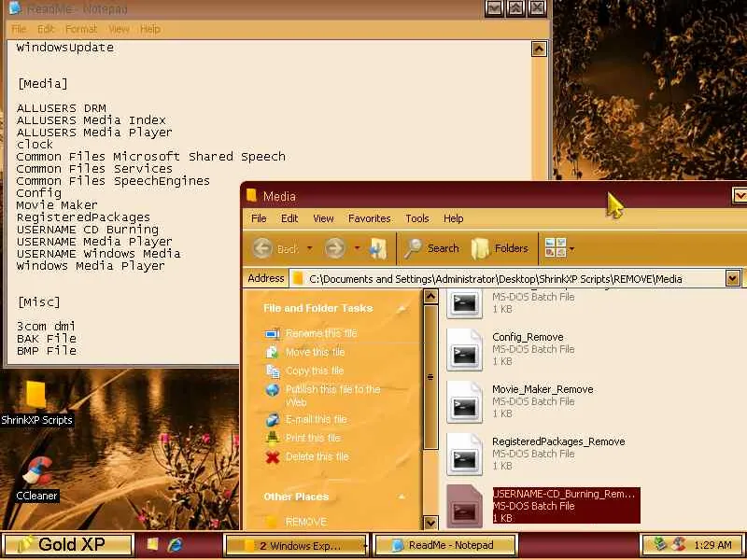Open the File menu in Notepad
This screenshot has width=747, height=560.
coord(19,29)
